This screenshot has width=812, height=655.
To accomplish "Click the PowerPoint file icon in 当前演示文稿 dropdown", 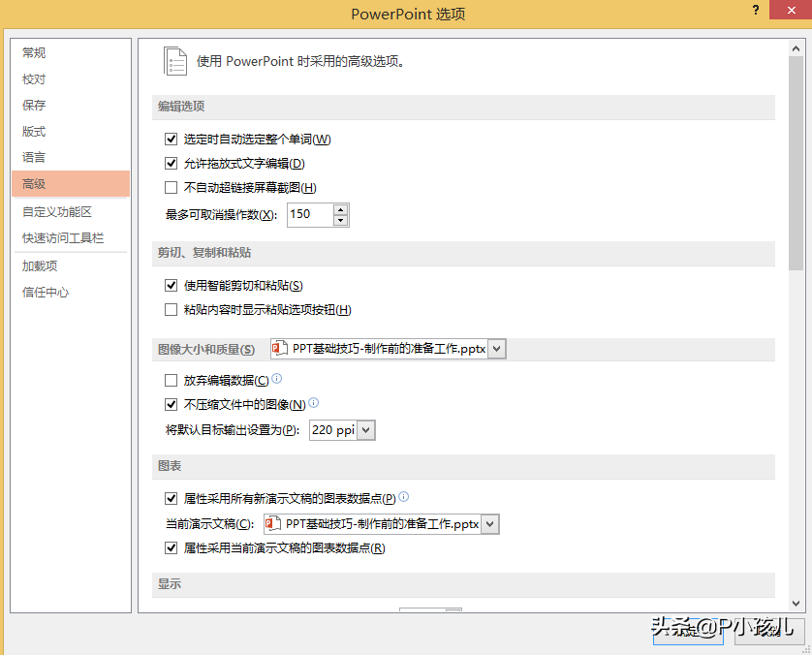I will pyautogui.click(x=273, y=523).
